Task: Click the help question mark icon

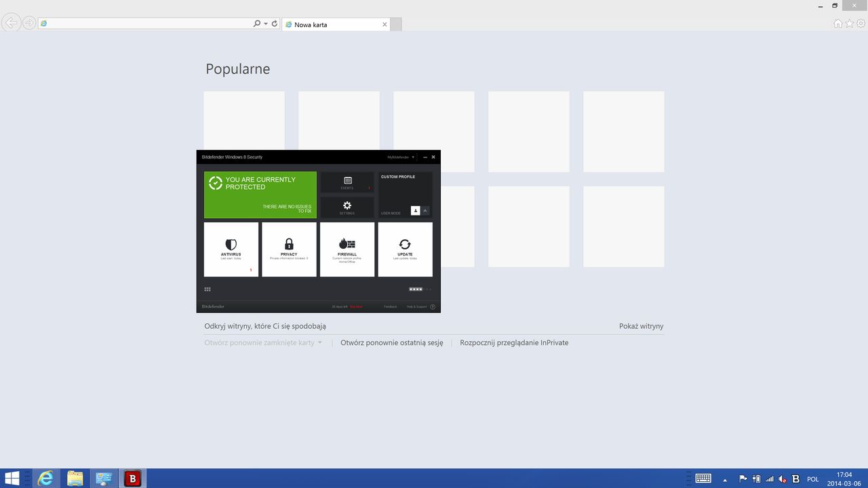Action: (x=433, y=307)
